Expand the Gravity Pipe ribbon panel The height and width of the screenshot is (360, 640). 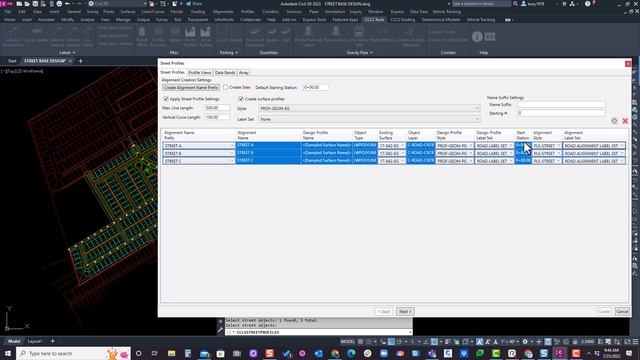[359, 53]
